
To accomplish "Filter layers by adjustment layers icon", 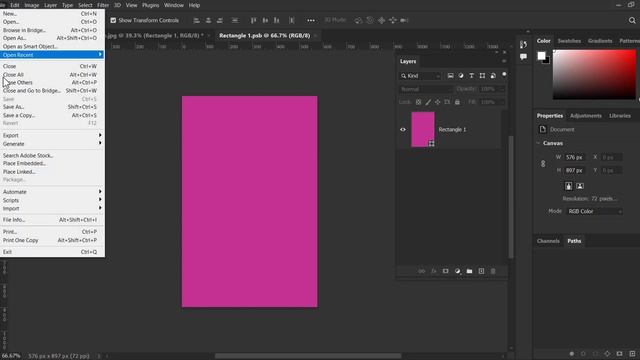I will pos(461,76).
